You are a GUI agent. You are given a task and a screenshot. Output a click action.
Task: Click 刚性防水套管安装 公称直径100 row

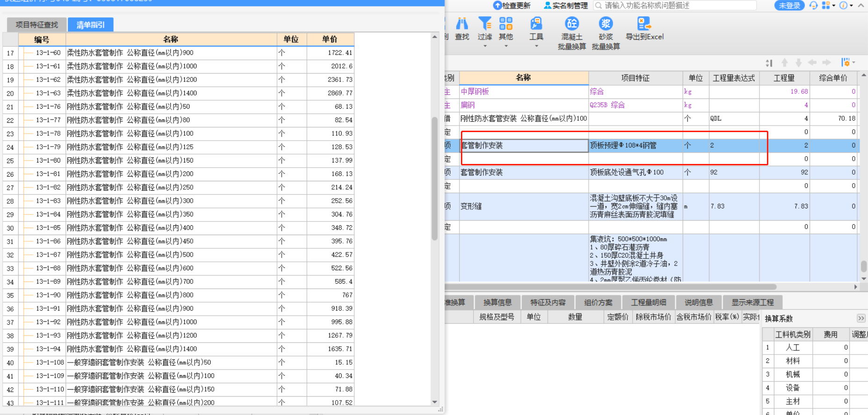click(652, 119)
